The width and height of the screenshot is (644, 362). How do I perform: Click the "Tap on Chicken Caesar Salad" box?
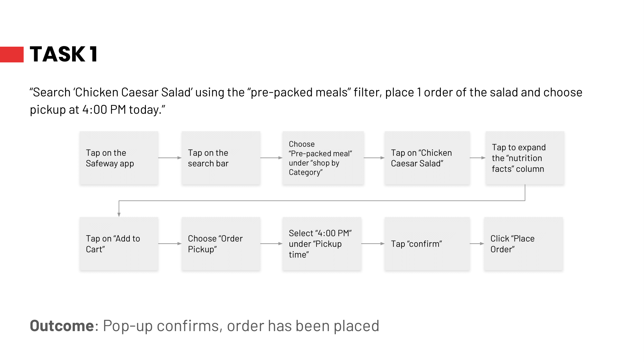click(427, 158)
